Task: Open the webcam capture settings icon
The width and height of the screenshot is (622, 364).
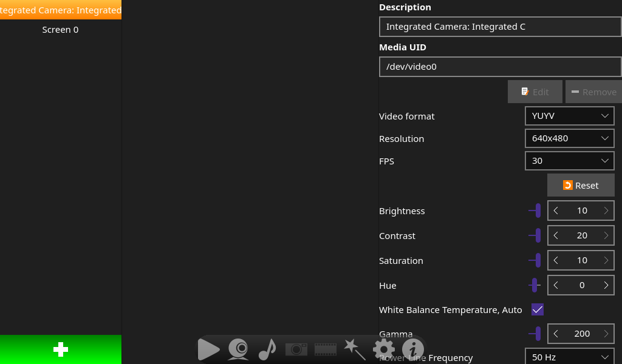Action: click(x=238, y=349)
